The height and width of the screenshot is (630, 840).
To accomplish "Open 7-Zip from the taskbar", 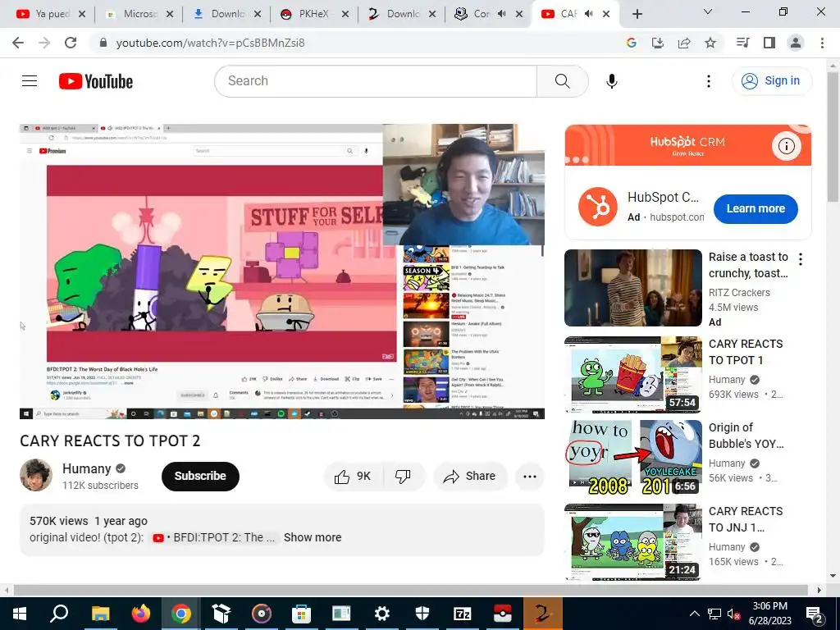I will [463, 614].
